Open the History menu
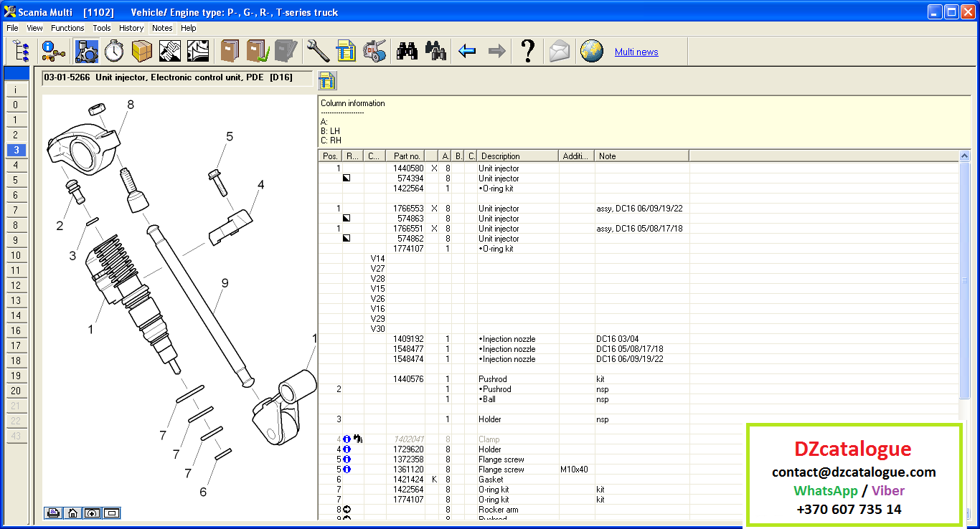The image size is (980, 529). 131,28
